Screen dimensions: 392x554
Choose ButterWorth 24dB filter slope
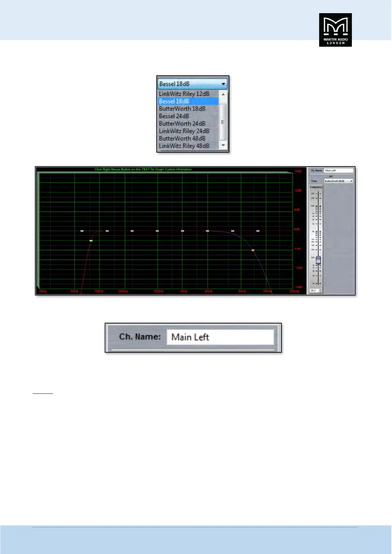pyautogui.click(x=188, y=123)
